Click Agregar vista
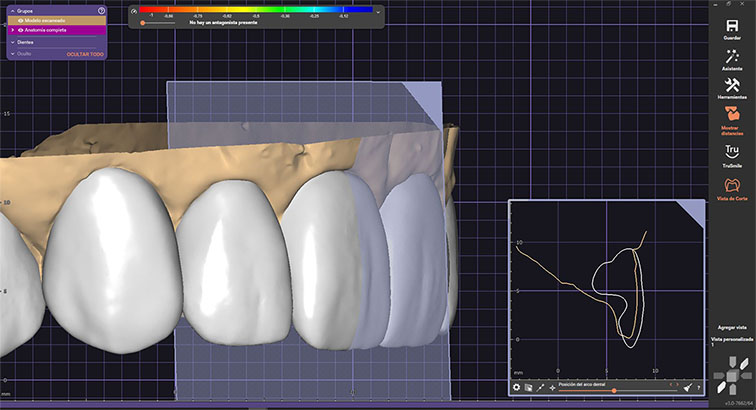 coord(732,328)
